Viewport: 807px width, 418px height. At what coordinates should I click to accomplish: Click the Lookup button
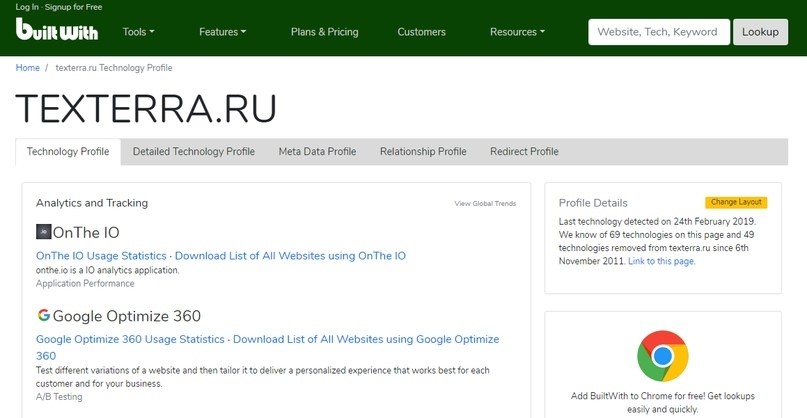(760, 32)
